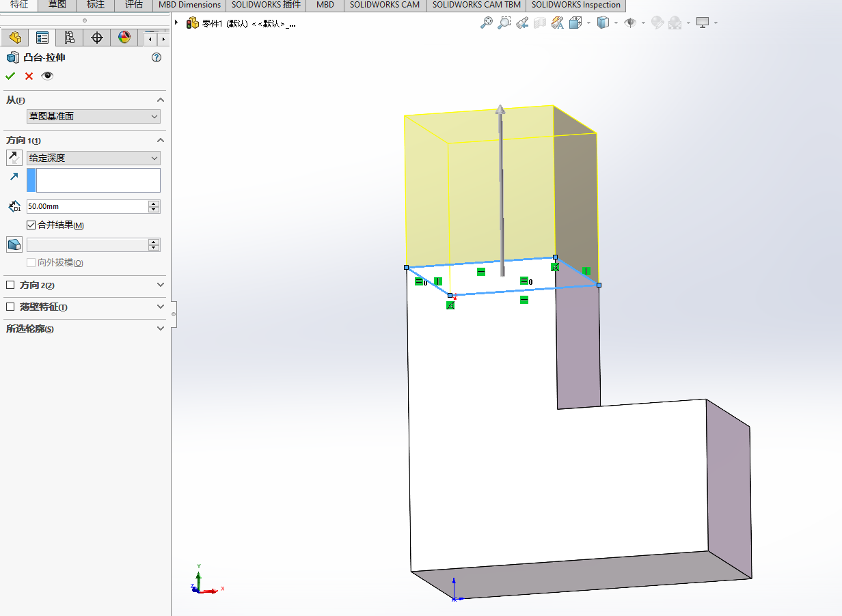This screenshot has height=616, width=842.
Task: Open Hide/Show Items dropdown arrow
Action: point(643,23)
